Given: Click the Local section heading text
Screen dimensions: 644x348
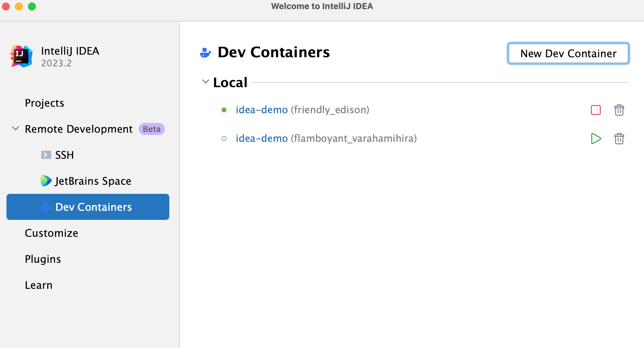Looking at the screenshot, I should click(x=230, y=82).
